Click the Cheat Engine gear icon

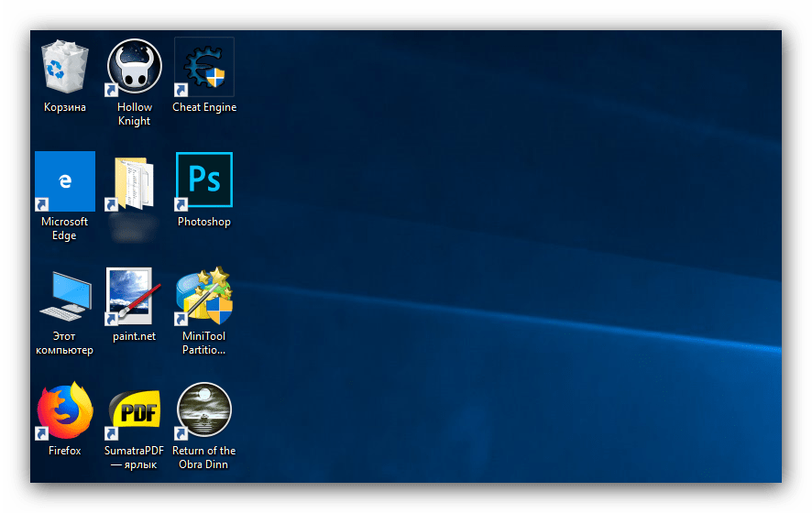click(204, 68)
